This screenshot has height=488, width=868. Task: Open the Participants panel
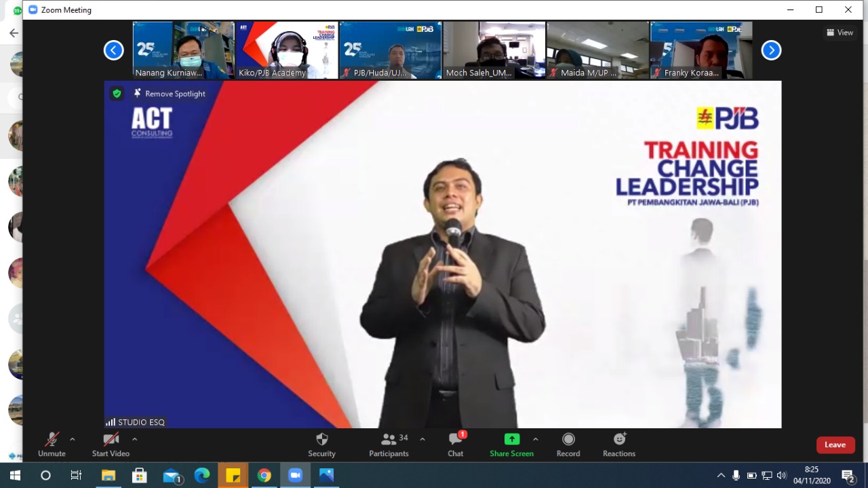click(389, 445)
